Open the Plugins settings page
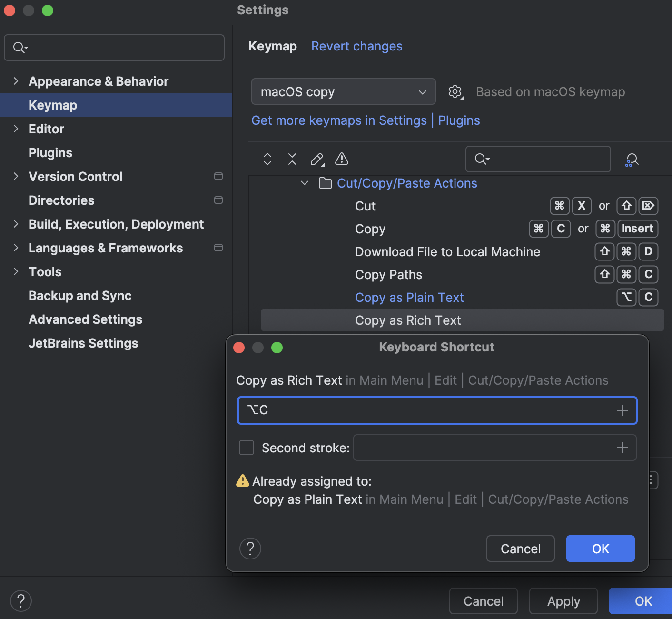The height and width of the screenshot is (619, 672). pos(50,152)
